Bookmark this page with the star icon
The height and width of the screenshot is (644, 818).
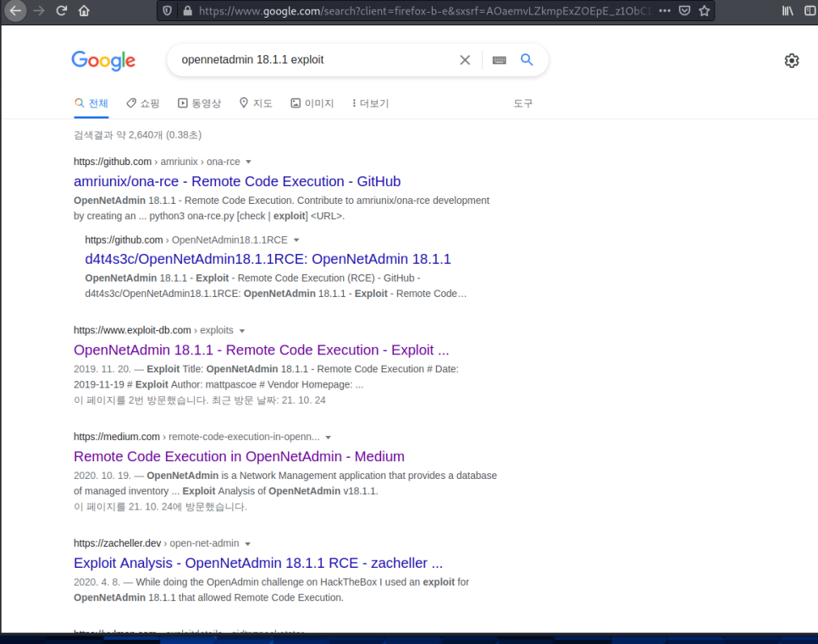point(705,10)
